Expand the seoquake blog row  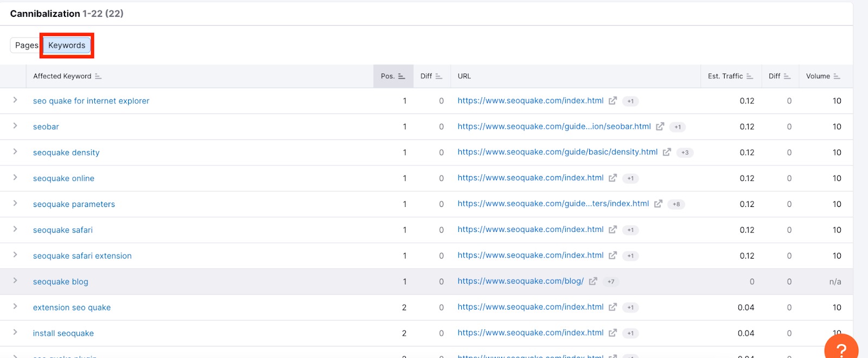[15, 281]
